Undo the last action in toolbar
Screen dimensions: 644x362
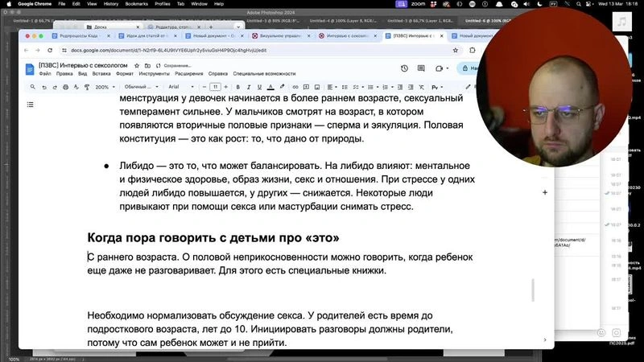(44, 87)
